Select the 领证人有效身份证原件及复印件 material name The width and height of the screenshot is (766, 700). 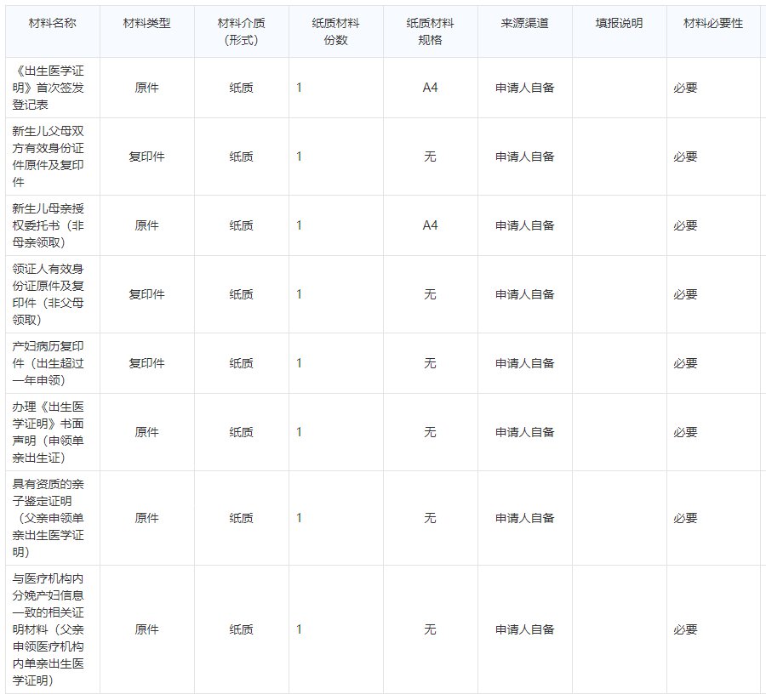49,294
